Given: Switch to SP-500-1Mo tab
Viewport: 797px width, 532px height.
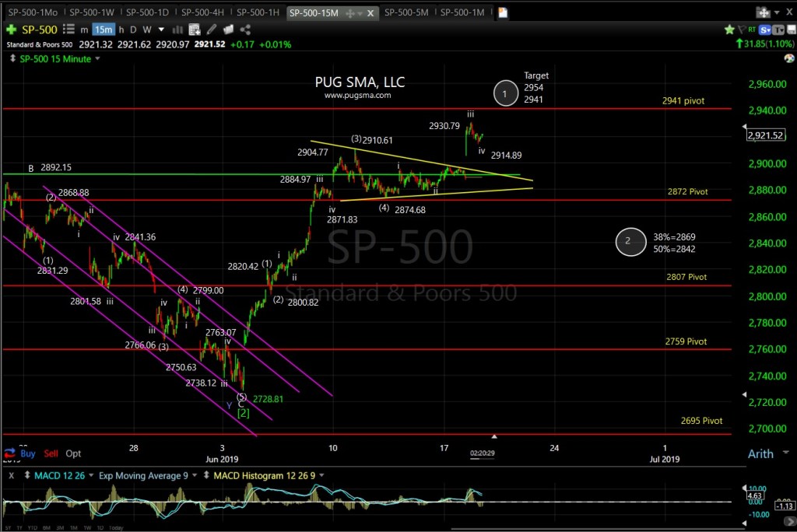Looking at the screenshot, I should click(x=33, y=12).
